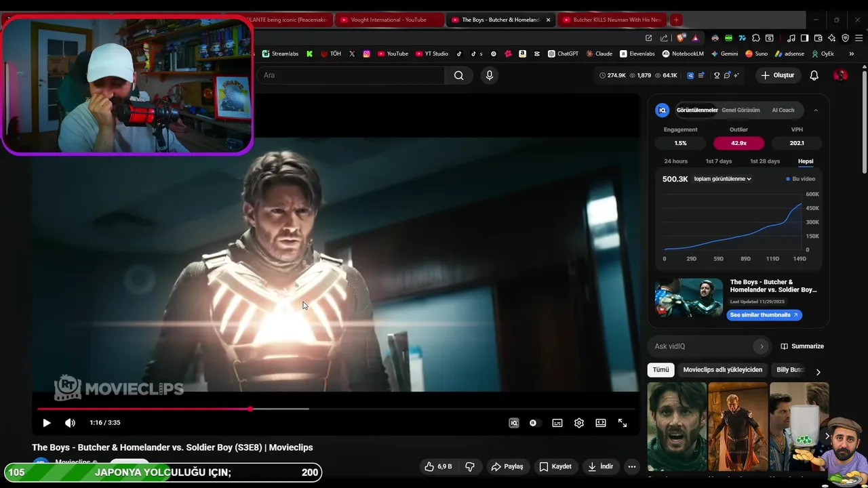This screenshot has height=488, width=868.
Task: Open YouTube notifications bell
Action: pyautogui.click(x=814, y=75)
